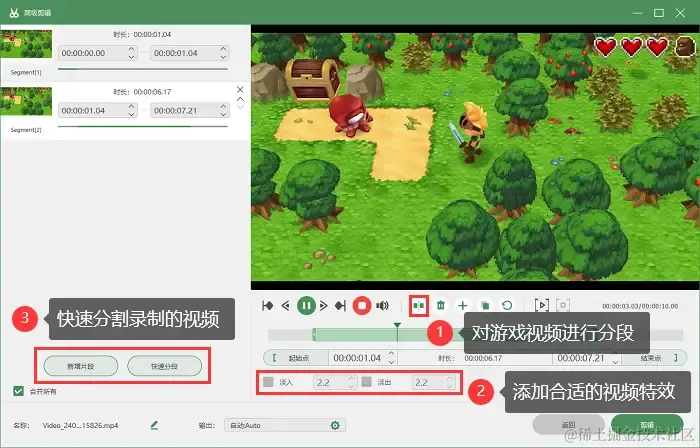Copy the segment with duplicate icon
Screen dimensions: 700x448
485,306
